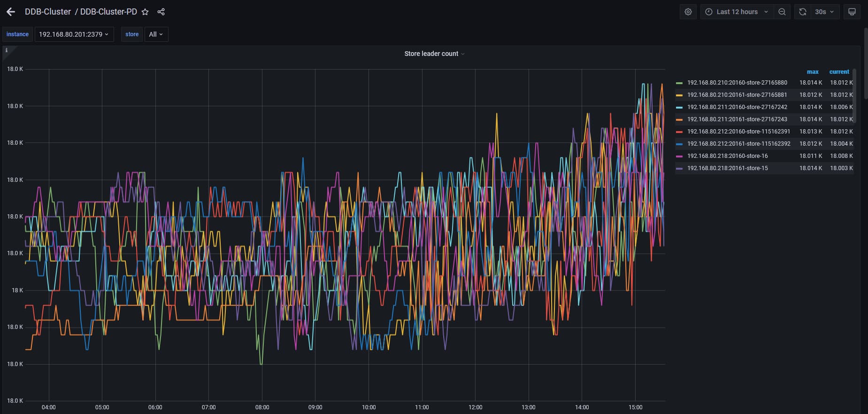Click the 12:00 time axis label
The image size is (868, 414).
click(x=475, y=407)
